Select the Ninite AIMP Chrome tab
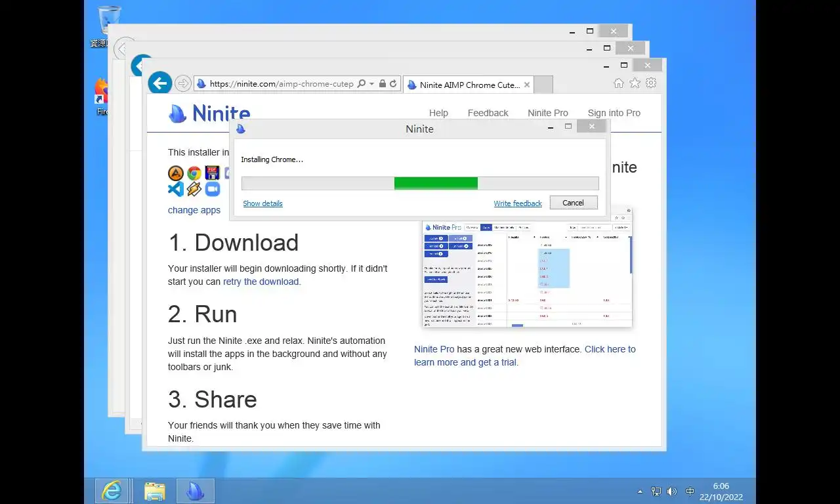Image resolution: width=840 pixels, height=504 pixels. tap(468, 85)
